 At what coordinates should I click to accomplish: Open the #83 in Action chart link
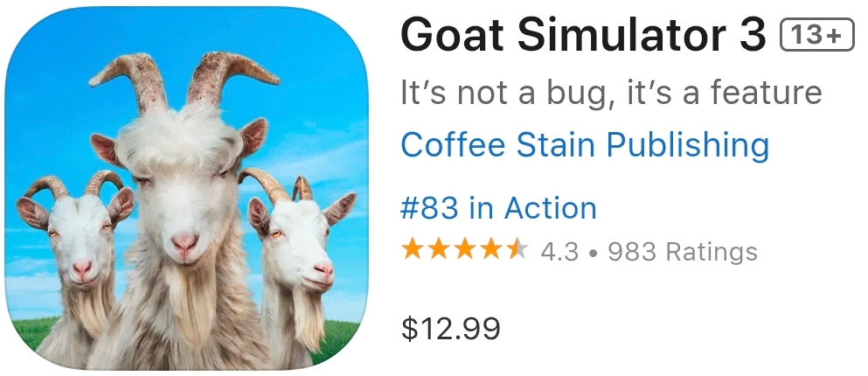click(x=499, y=208)
